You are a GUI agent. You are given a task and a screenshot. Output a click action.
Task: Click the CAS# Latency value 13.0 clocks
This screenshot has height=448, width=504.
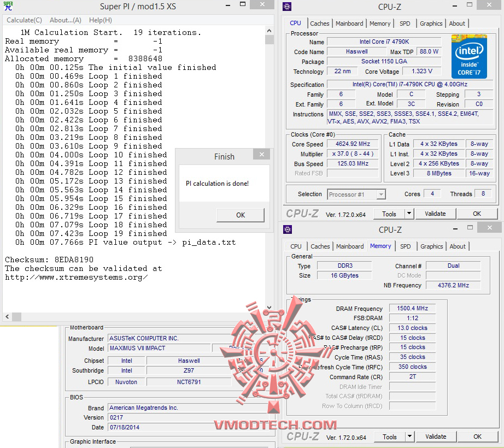coord(412,328)
